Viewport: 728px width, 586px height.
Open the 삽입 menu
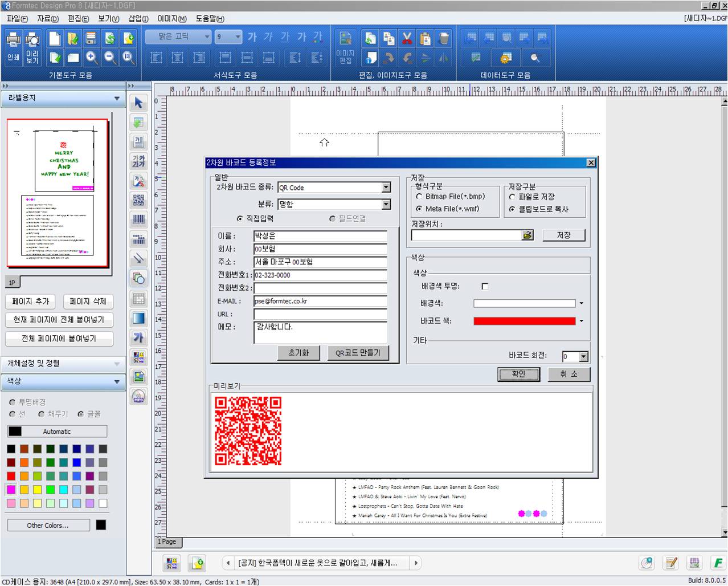138,19
